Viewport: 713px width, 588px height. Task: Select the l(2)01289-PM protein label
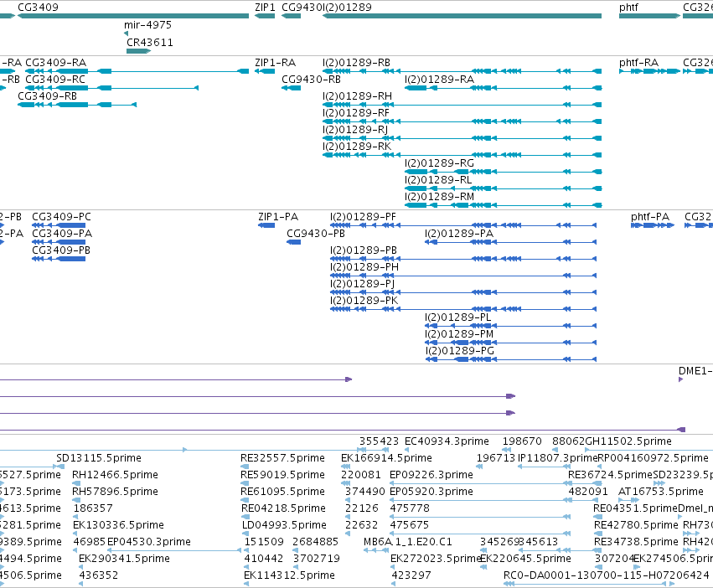(459, 334)
